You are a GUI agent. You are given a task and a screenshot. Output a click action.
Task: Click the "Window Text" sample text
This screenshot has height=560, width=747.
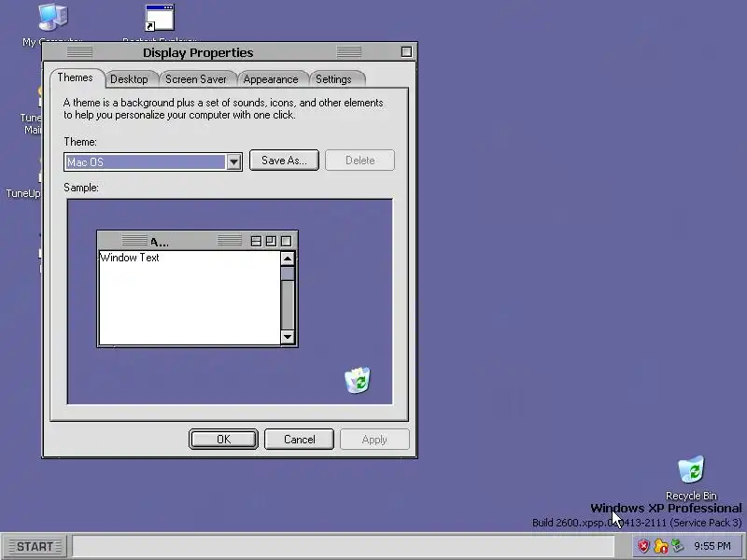130,258
